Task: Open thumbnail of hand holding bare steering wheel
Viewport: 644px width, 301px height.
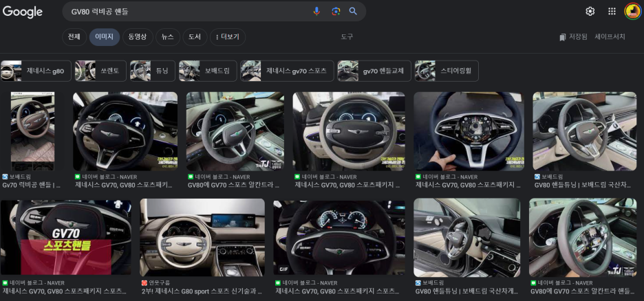Action: point(469,131)
